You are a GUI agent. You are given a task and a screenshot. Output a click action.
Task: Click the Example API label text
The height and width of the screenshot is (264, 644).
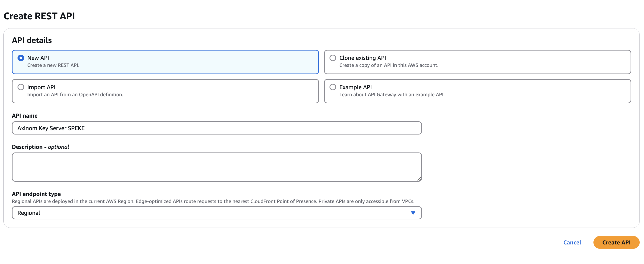pos(355,87)
